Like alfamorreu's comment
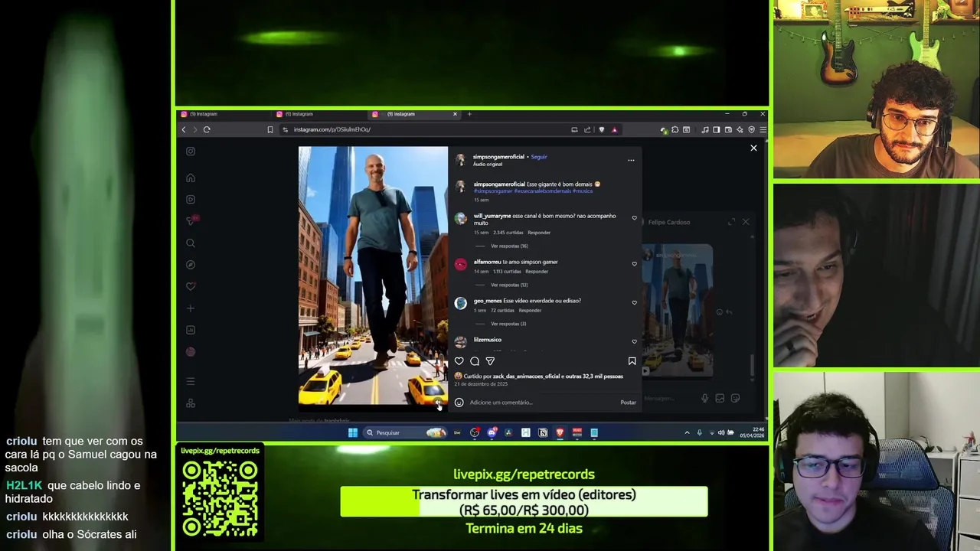The width and height of the screenshot is (980, 551). click(634, 264)
